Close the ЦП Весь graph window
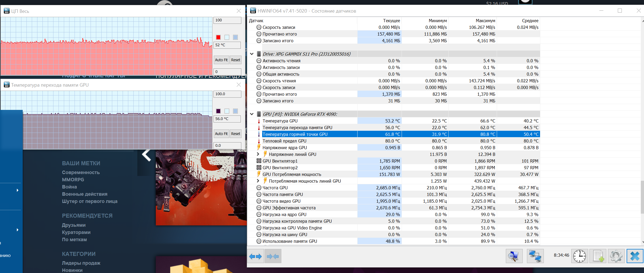 [x=239, y=11]
